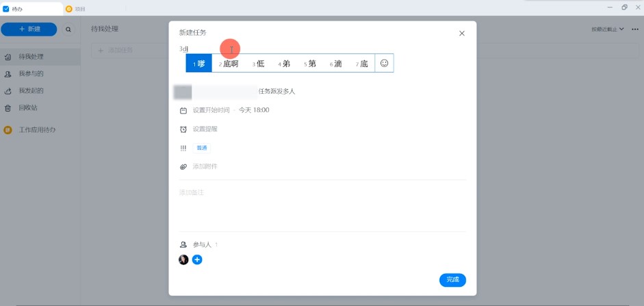Click the alarm clock reminder icon

[183, 129]
